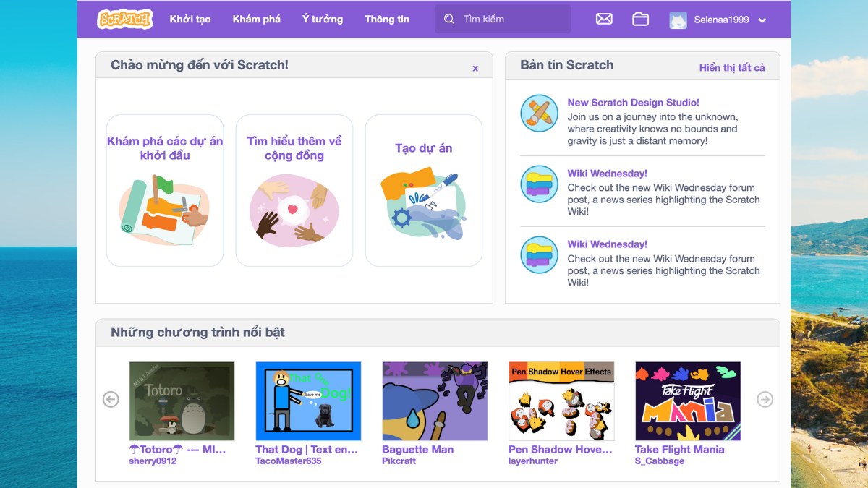Click the Pen Shadow Hove... title
The image size is (868, 488).
561,449
